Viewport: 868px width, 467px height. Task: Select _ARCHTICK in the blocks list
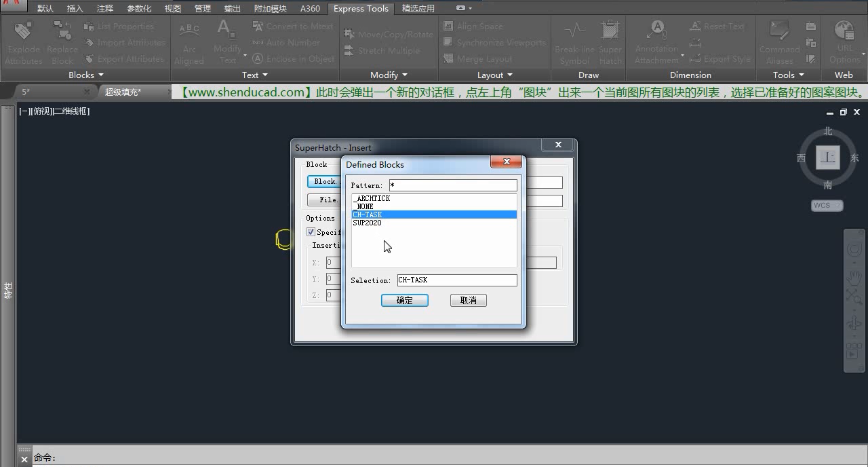[434, 198]
